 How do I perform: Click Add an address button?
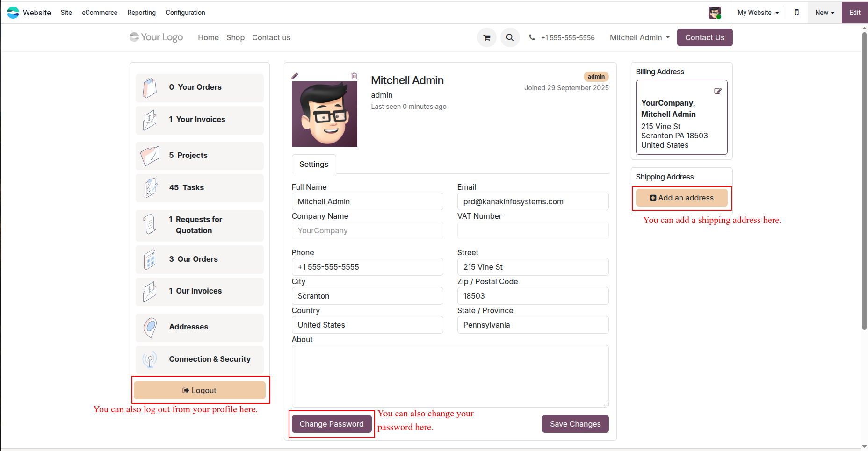coord(682,198)
